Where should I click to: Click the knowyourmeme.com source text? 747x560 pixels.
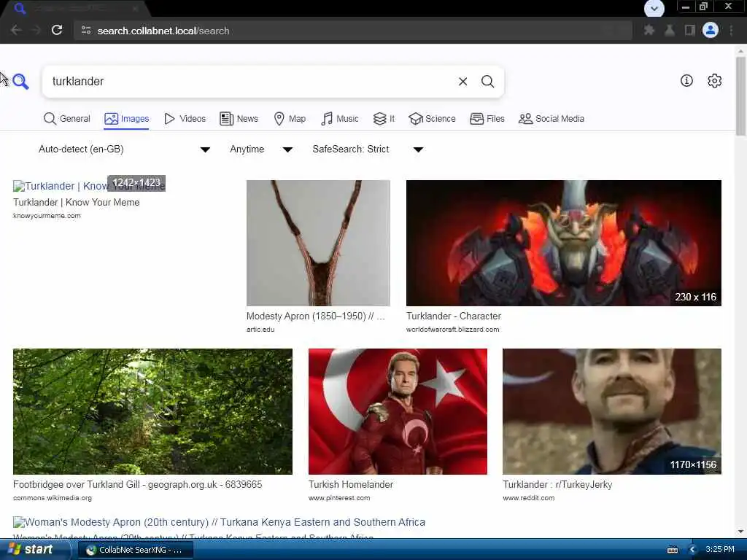pyautogui.click(x=47, y=216)
